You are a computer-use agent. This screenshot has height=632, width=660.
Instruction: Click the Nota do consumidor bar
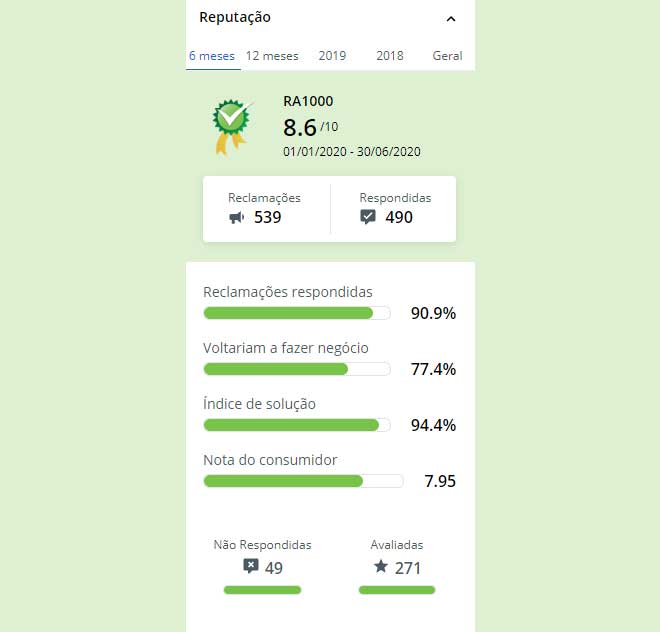pos(303,481)
